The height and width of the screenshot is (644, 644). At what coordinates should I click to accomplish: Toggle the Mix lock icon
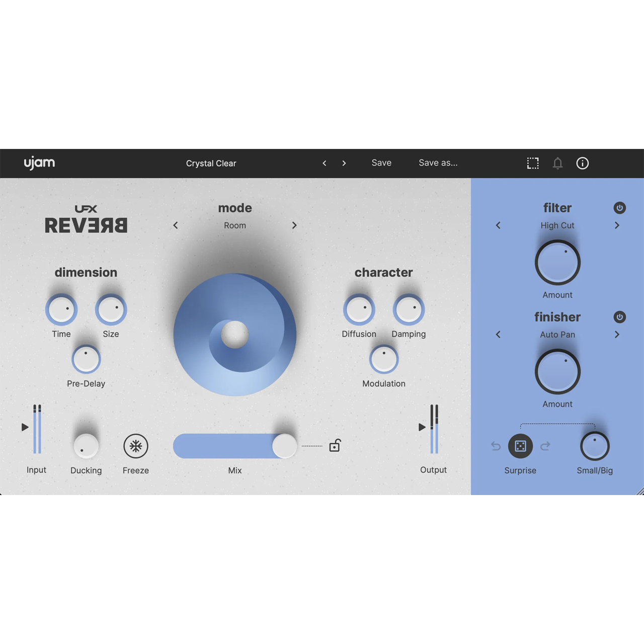tap(335, 446)
